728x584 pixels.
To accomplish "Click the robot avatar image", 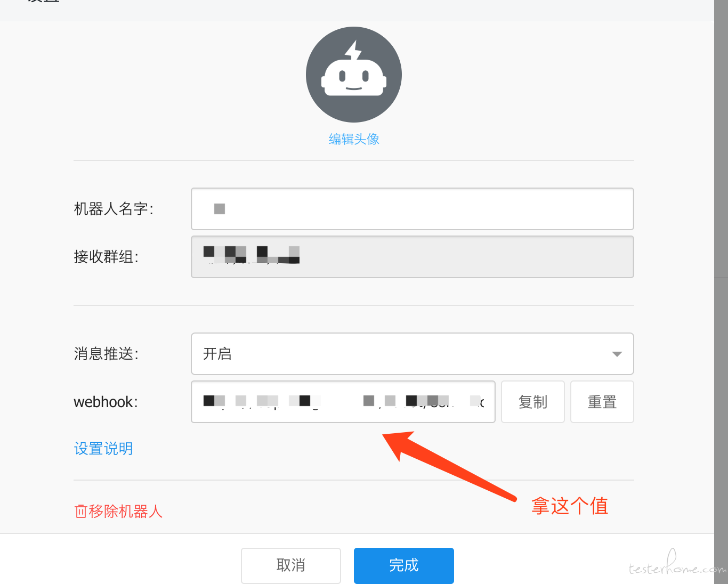I will 354,75.
